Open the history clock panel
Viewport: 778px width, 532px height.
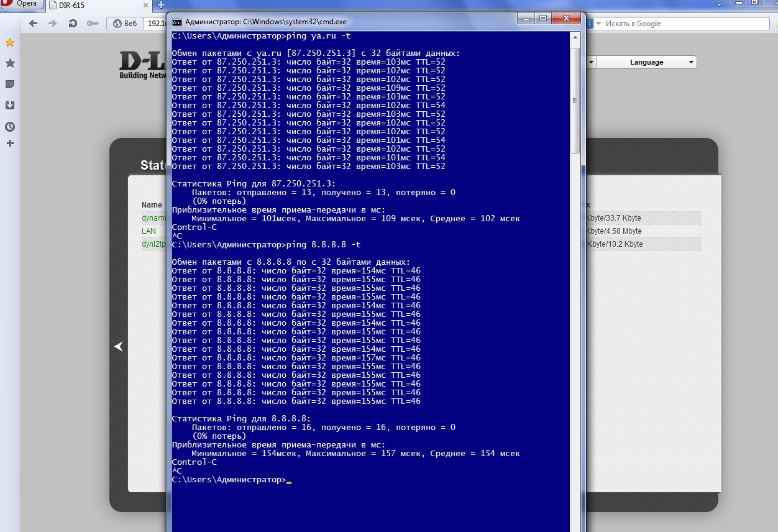click(x=10, y=127)
